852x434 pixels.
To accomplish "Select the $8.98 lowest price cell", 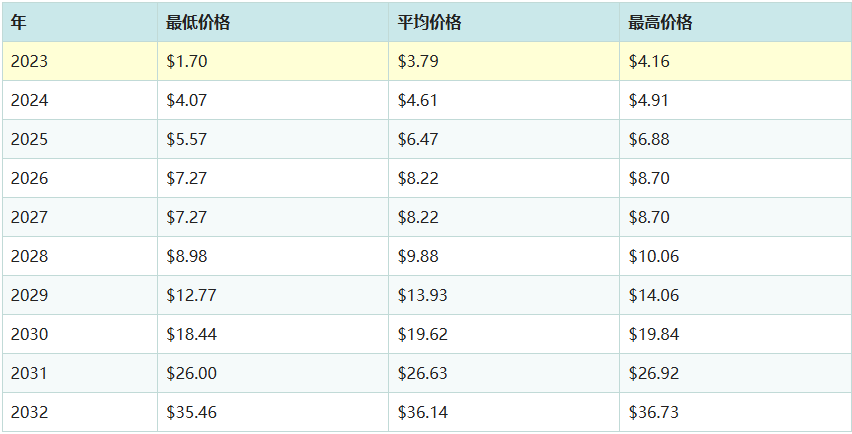I will point(187,256).
